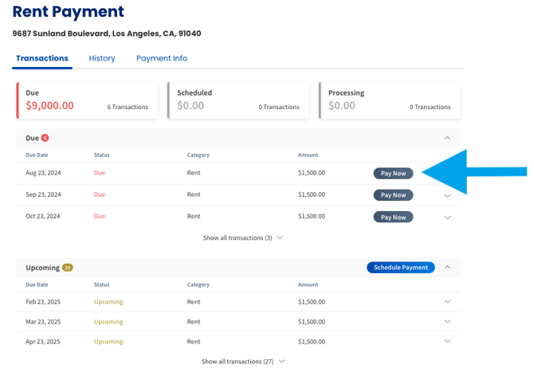
Task: Click the Rent category of Oct 23 row
Action: 194,216
